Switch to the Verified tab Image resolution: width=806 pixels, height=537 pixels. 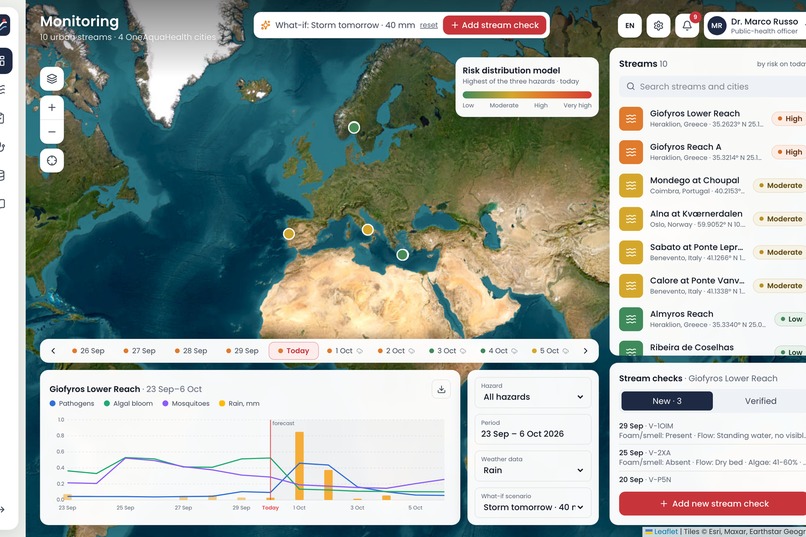tap(760, 401)
